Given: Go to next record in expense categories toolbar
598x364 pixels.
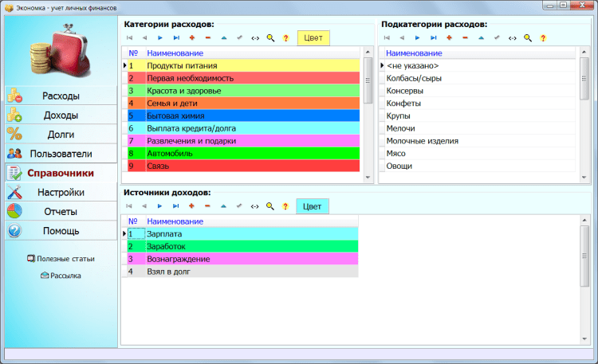Looking at the screenshot, I should 160,37.
